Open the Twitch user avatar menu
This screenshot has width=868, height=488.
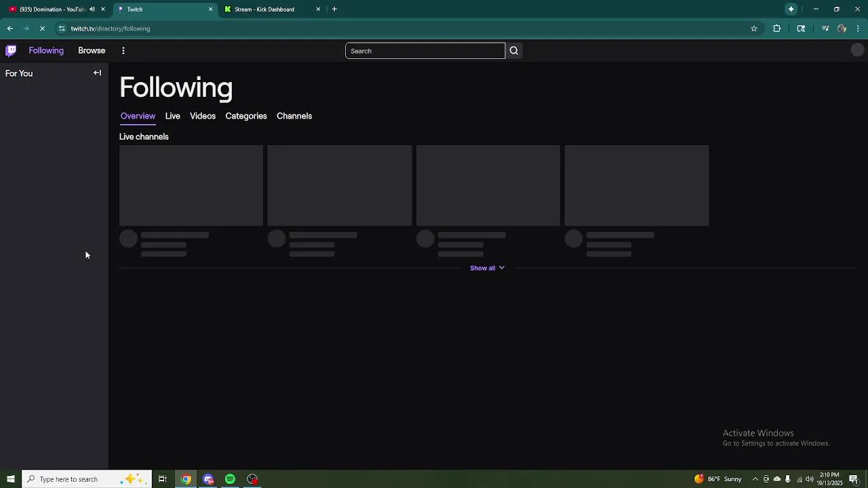click(x=857, y=50)
